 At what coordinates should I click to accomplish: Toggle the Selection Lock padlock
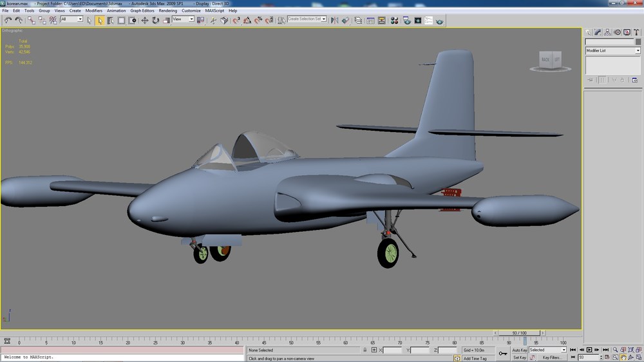pyautogui.click(x=365, y=350)
